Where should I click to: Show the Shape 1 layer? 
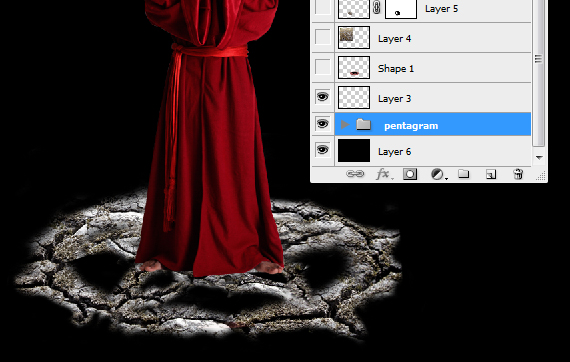point(322,67)
